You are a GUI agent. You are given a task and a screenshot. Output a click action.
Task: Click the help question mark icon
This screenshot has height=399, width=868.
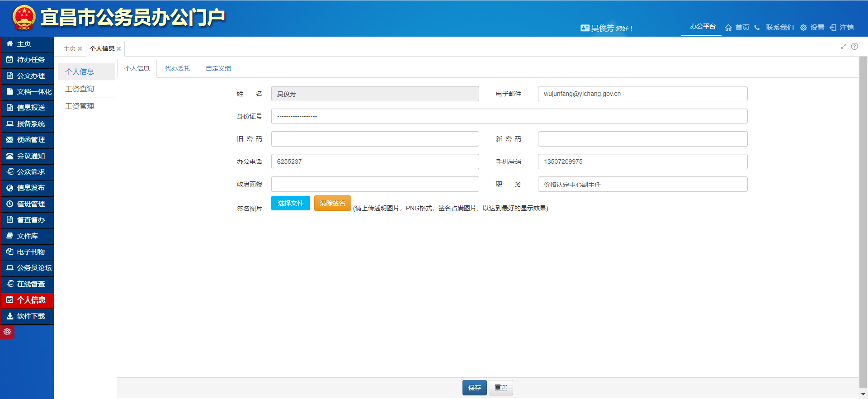pyautogui.click(x=854, y=46)
